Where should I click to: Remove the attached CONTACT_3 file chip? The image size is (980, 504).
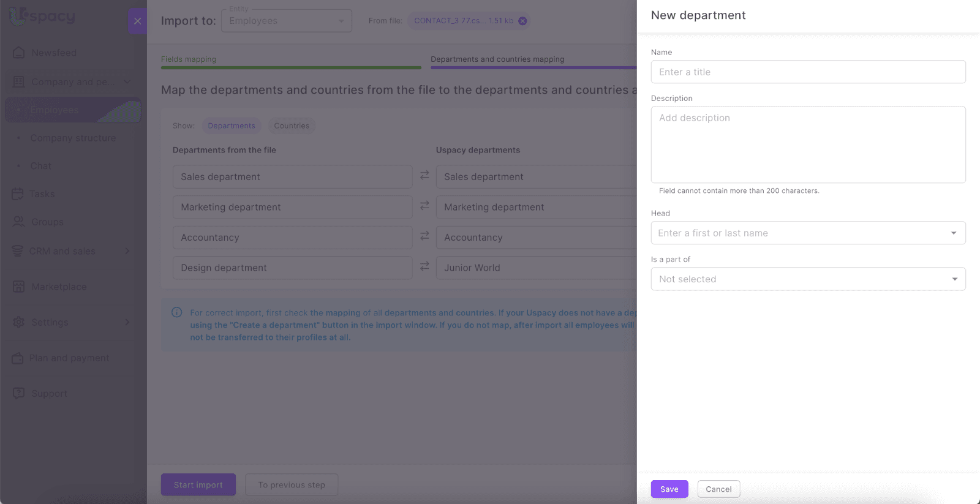point(522,21)
